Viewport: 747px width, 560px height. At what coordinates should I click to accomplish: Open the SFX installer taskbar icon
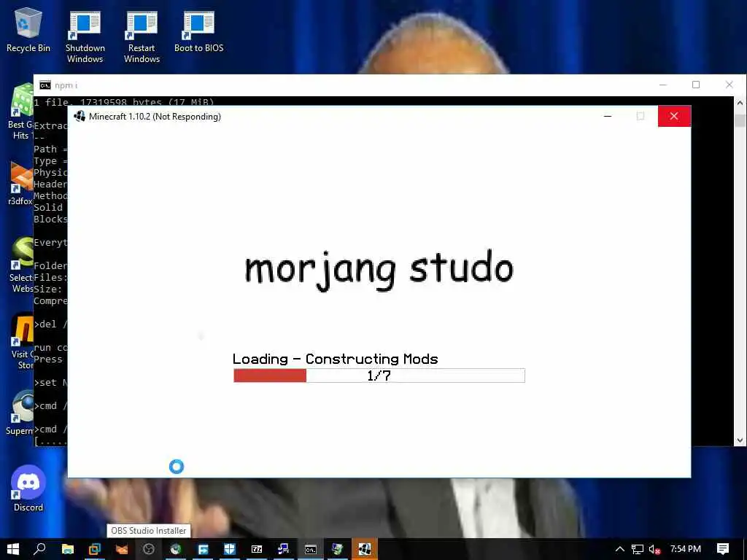click(284, 549)
